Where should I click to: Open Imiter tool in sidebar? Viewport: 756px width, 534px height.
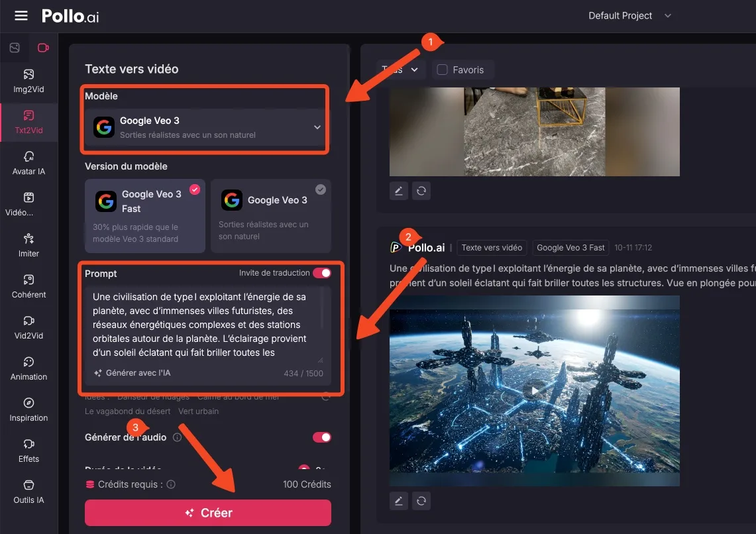pos(28,245)
